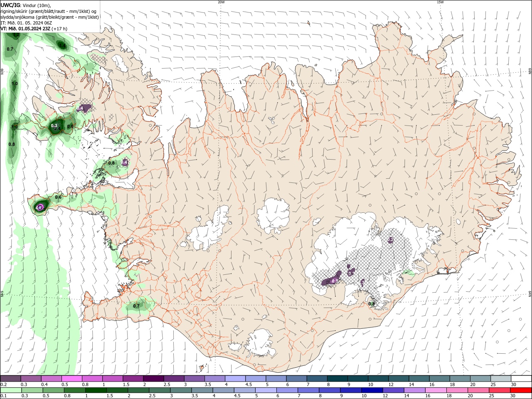Screen dimensions: 532x399
Task: Click rain legend swatch between 5 and 6
Action: pos(266,390)
